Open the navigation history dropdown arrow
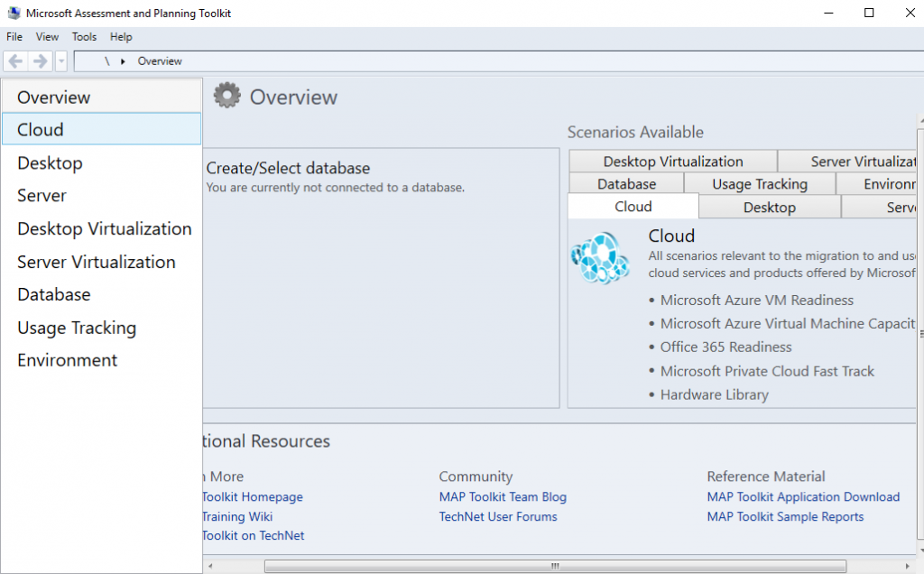Image resolution: width=924 pixels, height=574 pixels. [x=61, y=60]
